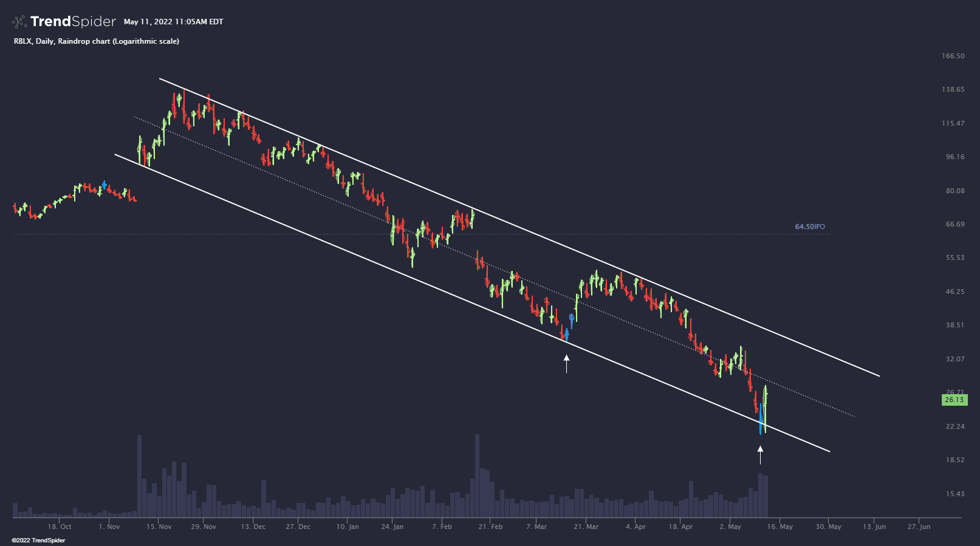Select the 115.47 price axis label
Screen dimensions: 980x546
(x=953, y=123)
